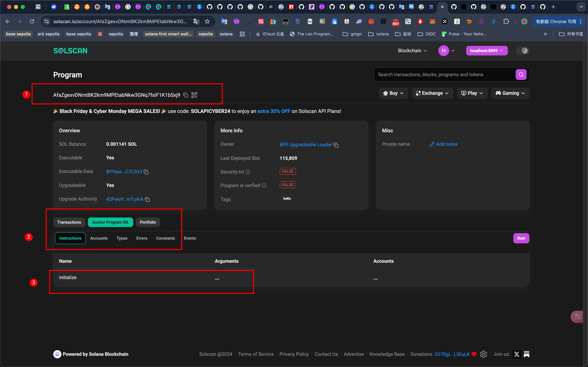Reload the page in Chrome

[x=32, y=22]
